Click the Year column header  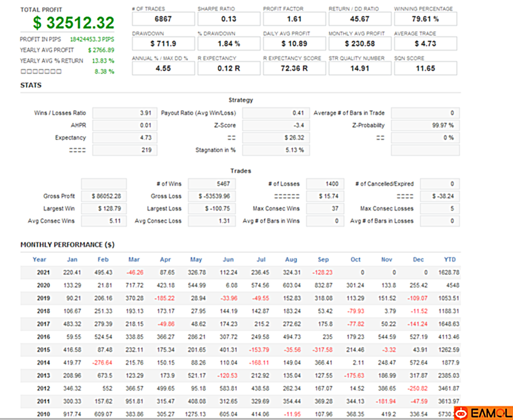pyautogui.click(x=39, y=259)
